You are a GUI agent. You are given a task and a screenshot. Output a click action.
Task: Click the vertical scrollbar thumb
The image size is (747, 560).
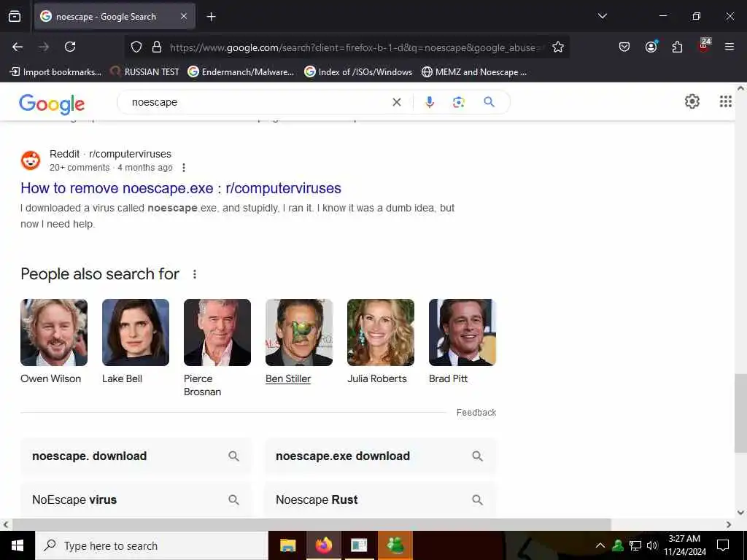(x=740, y=413)
